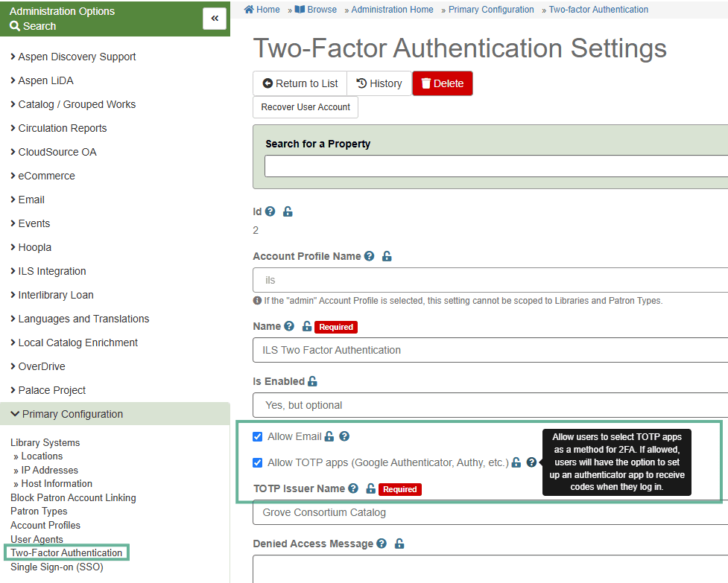Open help icon beside Name field label
The height and width of the screenshot is (583, 728).
click(x=289, y=326)
